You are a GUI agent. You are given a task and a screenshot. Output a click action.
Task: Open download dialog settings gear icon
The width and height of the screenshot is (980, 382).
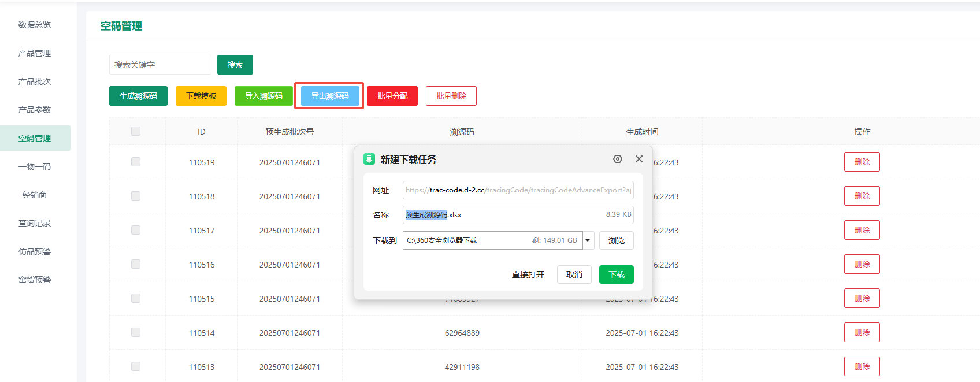tap(617, 159)
